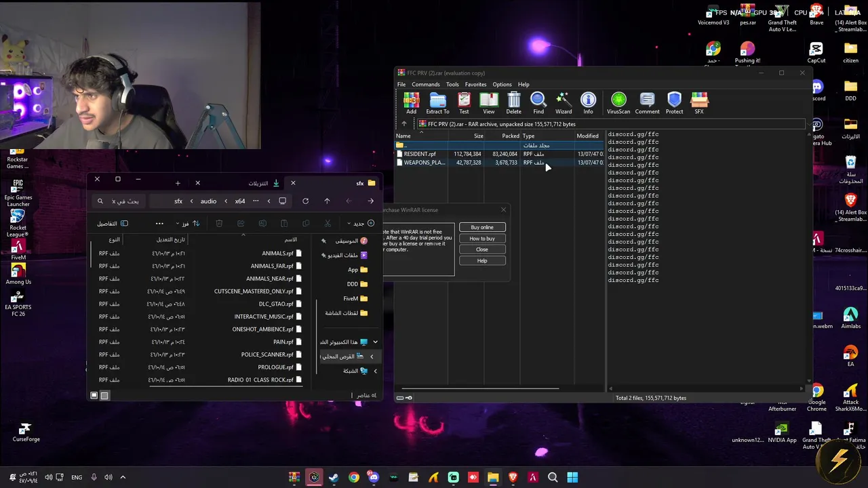The height and width of the screenshot is (488, 868).
Task: Open See more (three dots) in Explorer toolbar
Action: point(159,224)
